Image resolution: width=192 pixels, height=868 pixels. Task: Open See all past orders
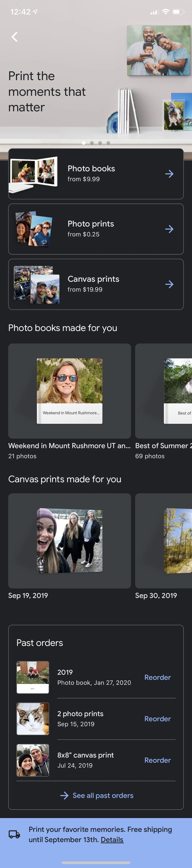click(x=103, y=796)
